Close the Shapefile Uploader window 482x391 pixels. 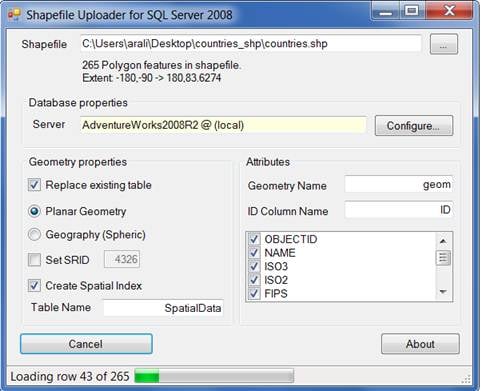tap(449, 11)
